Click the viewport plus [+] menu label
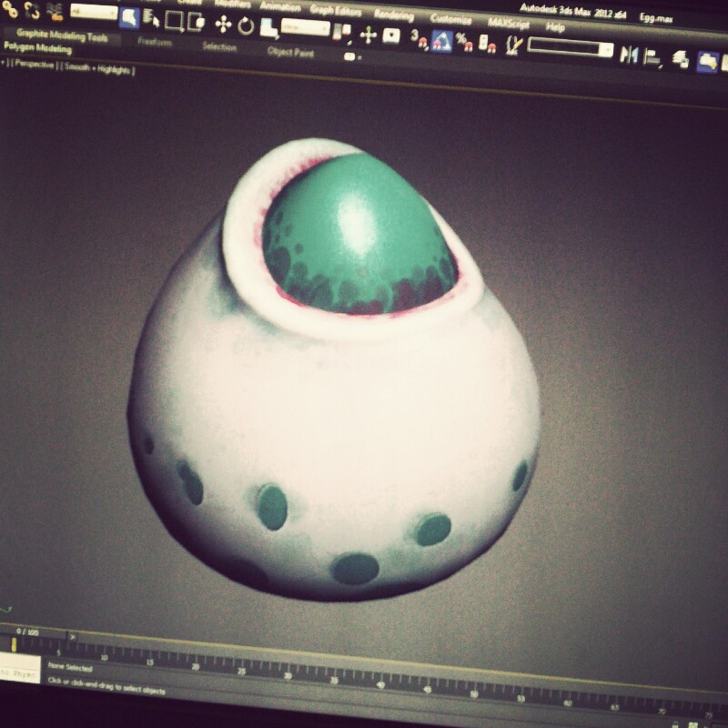 pyautogui.click(x=3, y=62)
